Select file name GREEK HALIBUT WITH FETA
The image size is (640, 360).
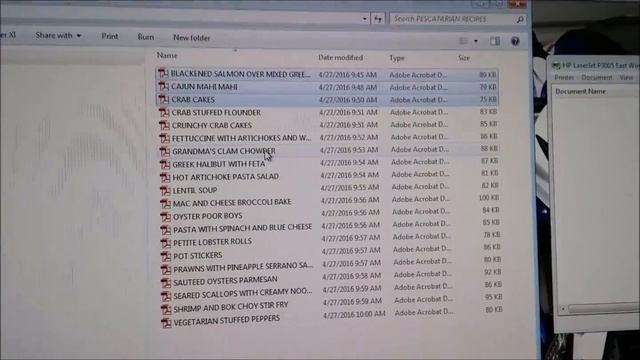[x=219, y=164]
